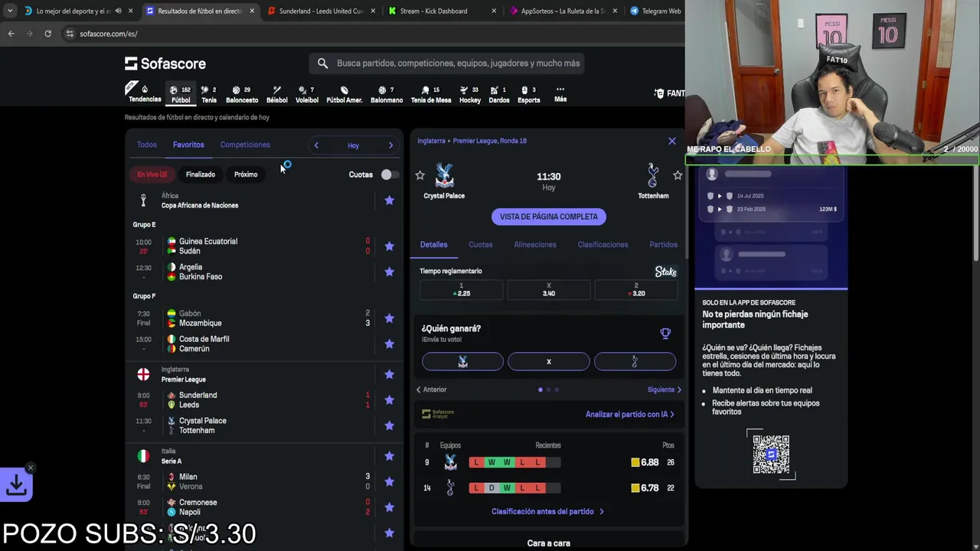
Task: Select odds 2 at 3.20
Action: click(x=636, y=290)
